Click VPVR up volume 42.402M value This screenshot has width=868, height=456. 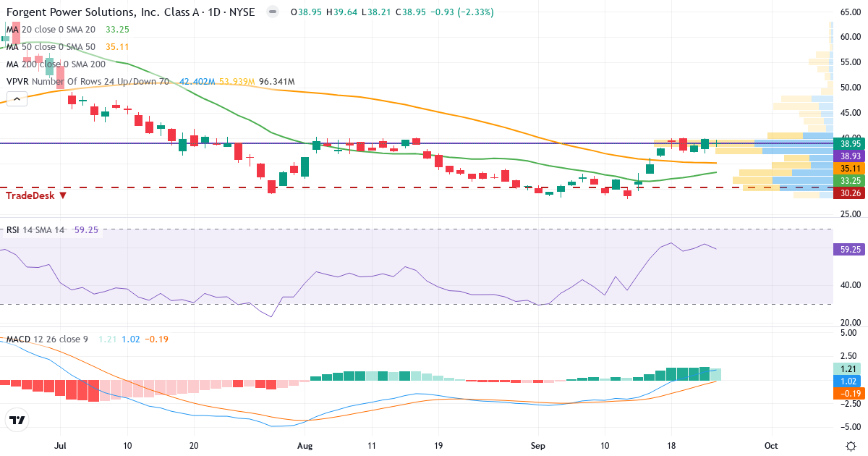coord(197,82)
